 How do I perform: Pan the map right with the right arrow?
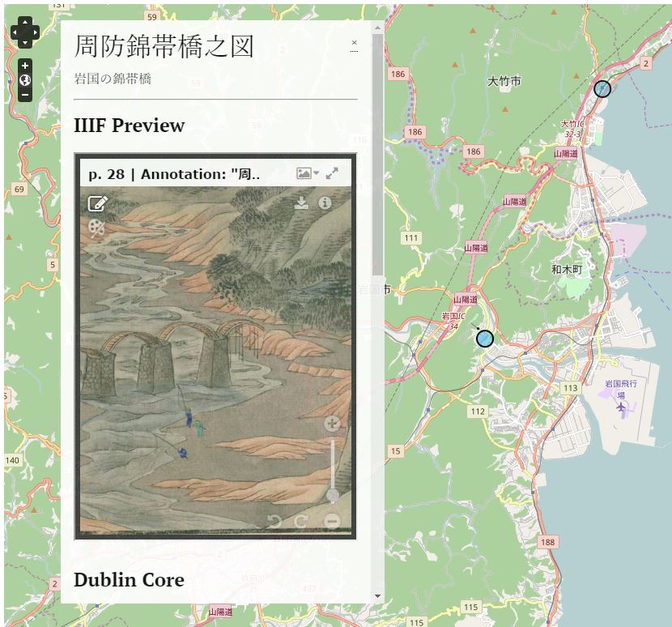35,32
